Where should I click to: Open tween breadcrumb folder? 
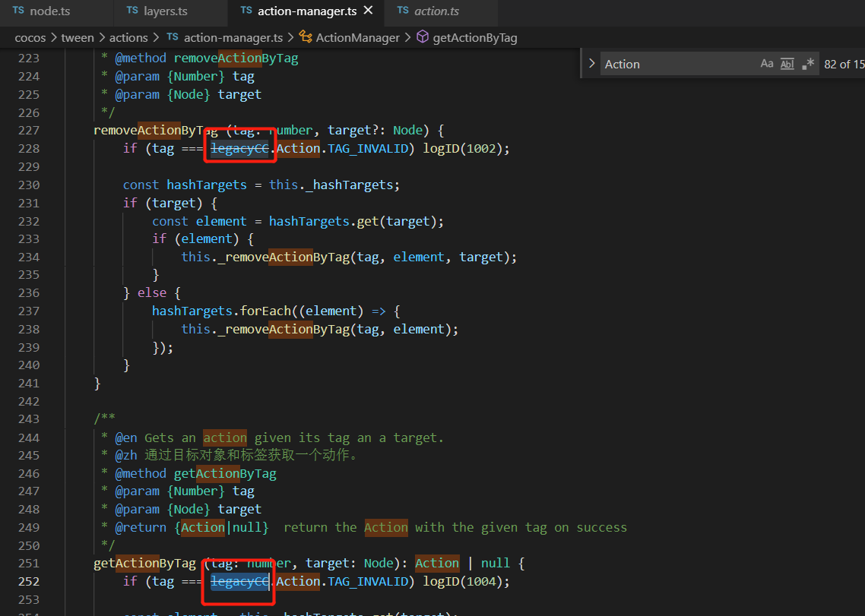(78, 37)
